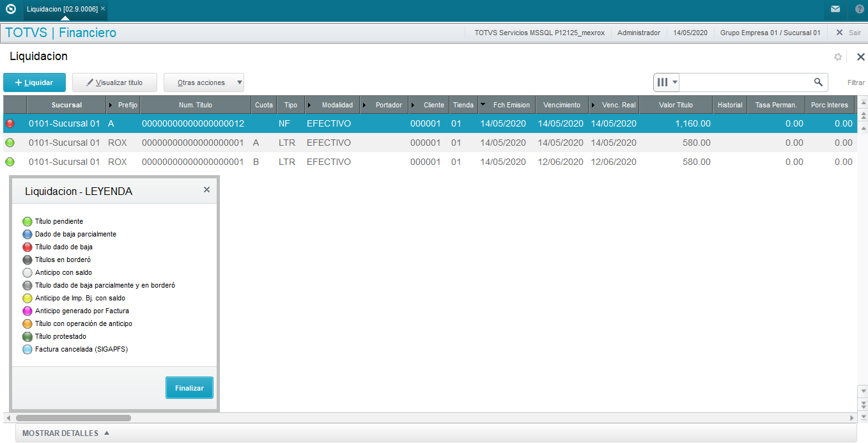Click the Visualizar titulo button
Image resolution: width=868 pixels, height=443 pixels.
pyautogui.click(x=114, y=82)
